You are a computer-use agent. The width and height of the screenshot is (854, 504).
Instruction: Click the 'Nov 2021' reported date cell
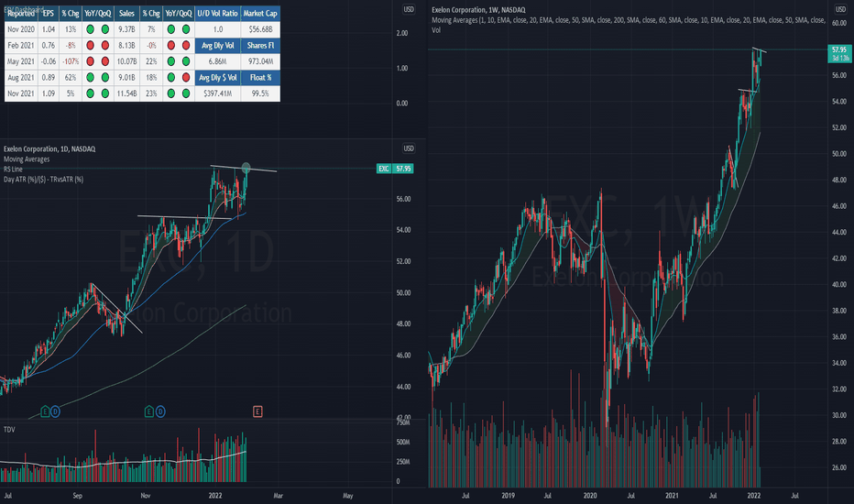tap(21, 93)
